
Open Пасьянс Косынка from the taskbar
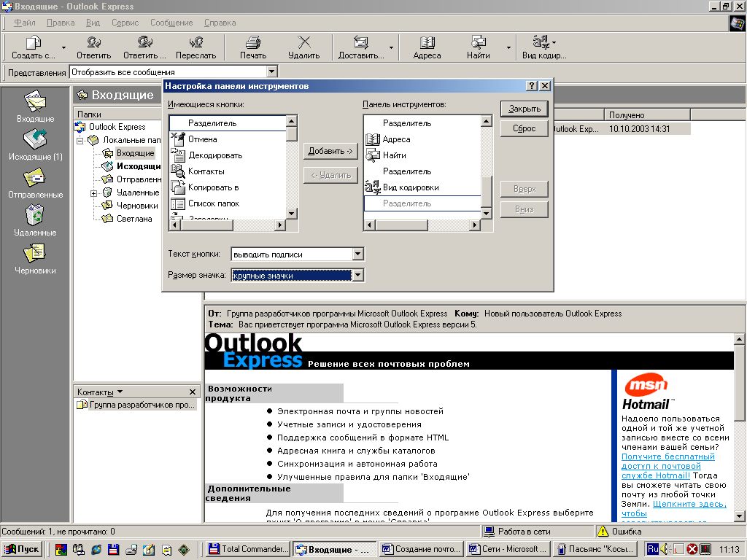pyautogui.click(x=596, y=549)
